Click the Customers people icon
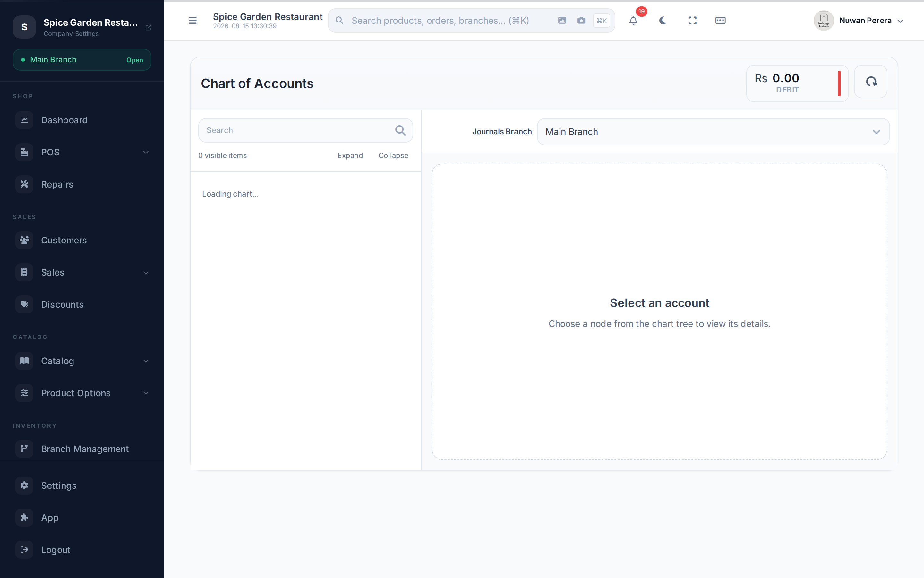Screen dimensions: 924x578 (x=24, y=240)
